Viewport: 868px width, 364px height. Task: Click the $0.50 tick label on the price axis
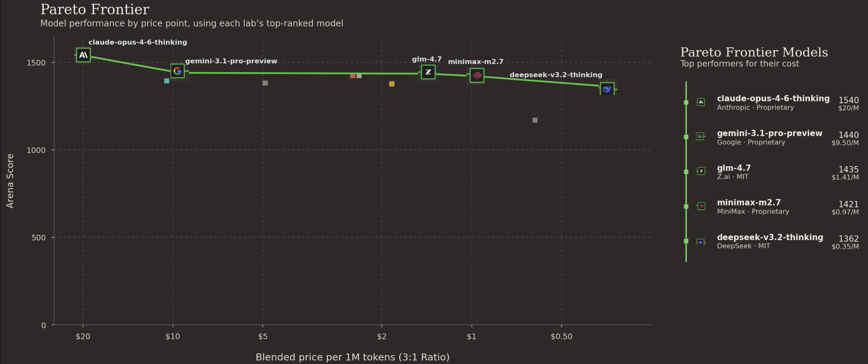tap(561, 336)
